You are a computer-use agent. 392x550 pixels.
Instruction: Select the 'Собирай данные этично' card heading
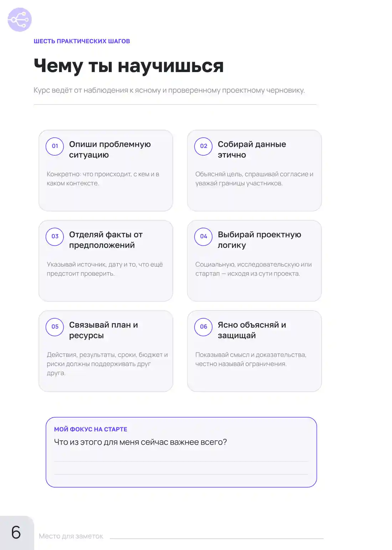252,150
